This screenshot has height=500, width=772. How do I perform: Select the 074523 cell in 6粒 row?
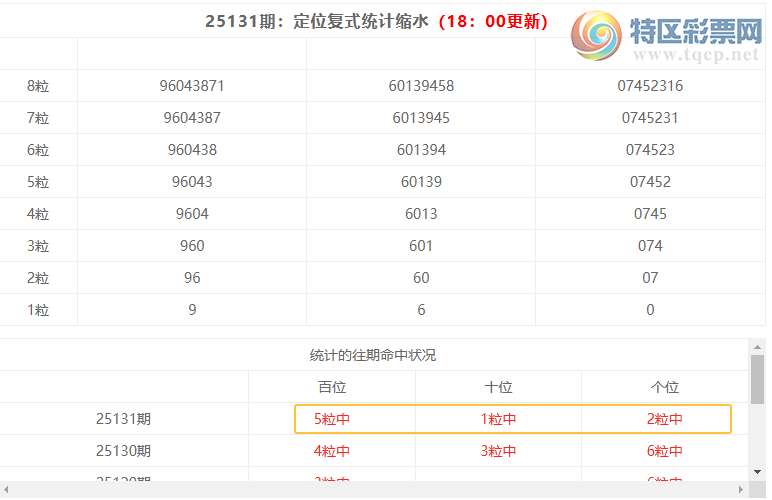(x=650, y=150)
